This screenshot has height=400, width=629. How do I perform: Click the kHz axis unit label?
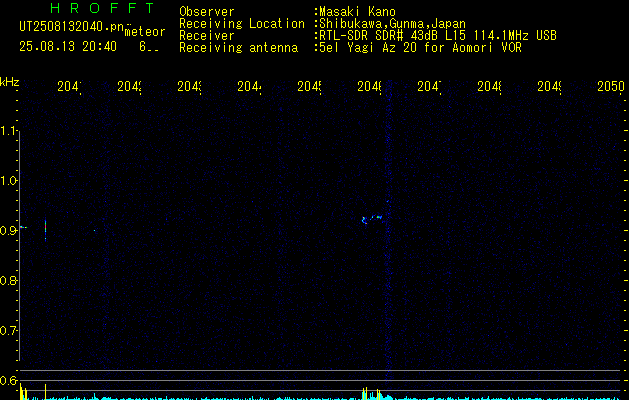pyautogui.click(x=10, y=82)
